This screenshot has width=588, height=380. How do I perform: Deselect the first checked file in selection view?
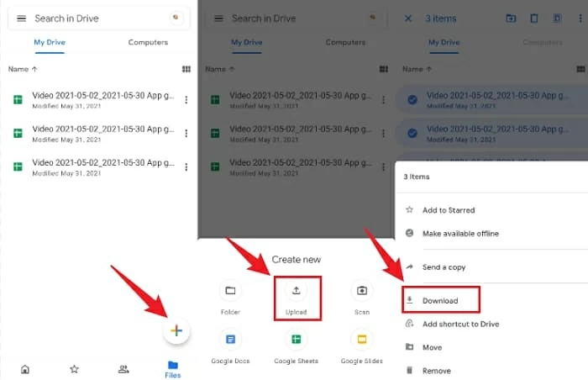pos(412,100)
